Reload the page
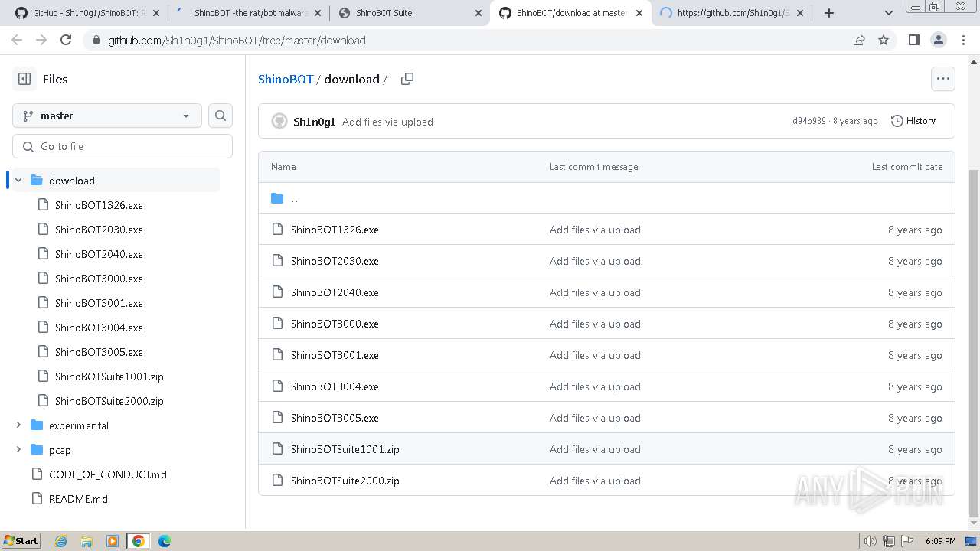 click(66, 40)
